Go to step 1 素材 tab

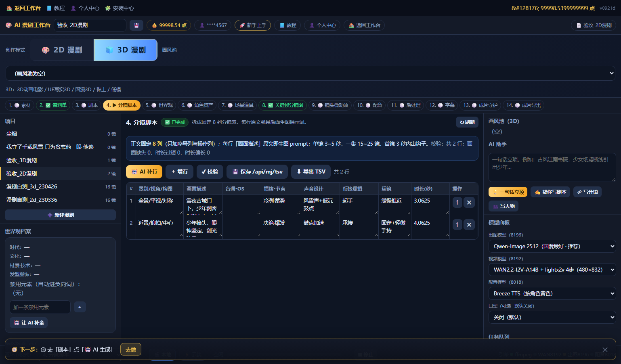click(x=20, y=105)
